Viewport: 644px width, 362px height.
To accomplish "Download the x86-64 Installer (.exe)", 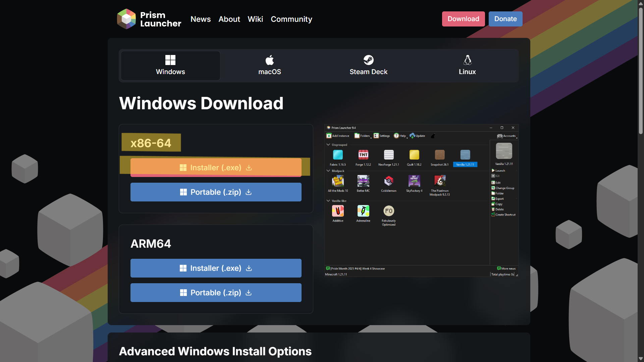I will pyautogui.click(x=216, y=168).
